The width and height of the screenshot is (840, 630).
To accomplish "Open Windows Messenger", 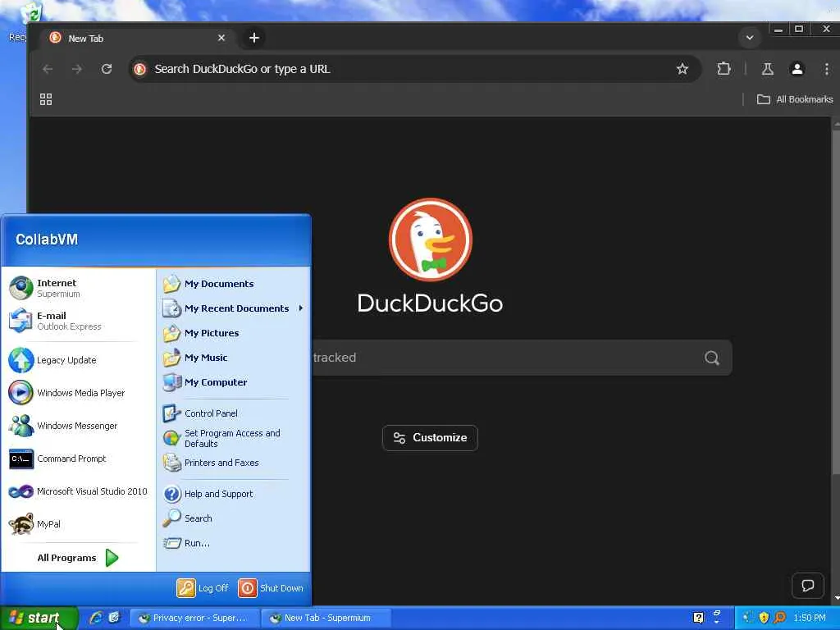I will (x=78, y=426).
